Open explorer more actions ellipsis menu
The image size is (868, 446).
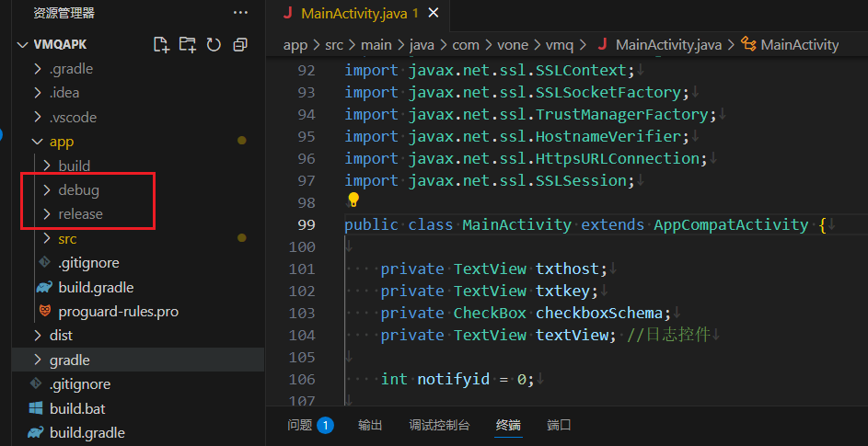240,13
